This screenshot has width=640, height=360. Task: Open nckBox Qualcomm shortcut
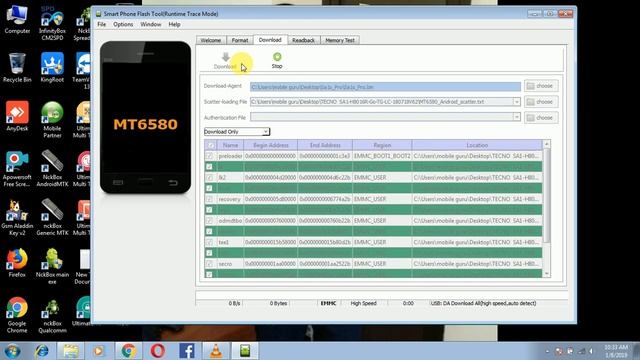52,315
